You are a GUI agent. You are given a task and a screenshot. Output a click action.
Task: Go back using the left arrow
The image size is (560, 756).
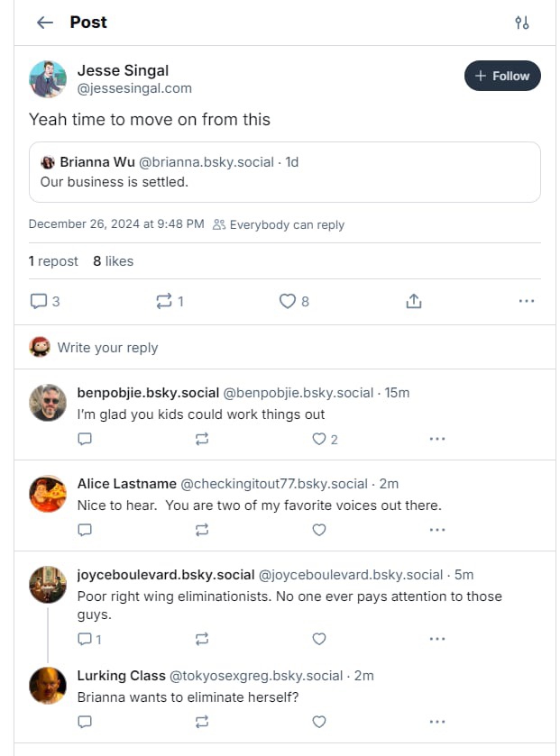click(x=45, y=23)
